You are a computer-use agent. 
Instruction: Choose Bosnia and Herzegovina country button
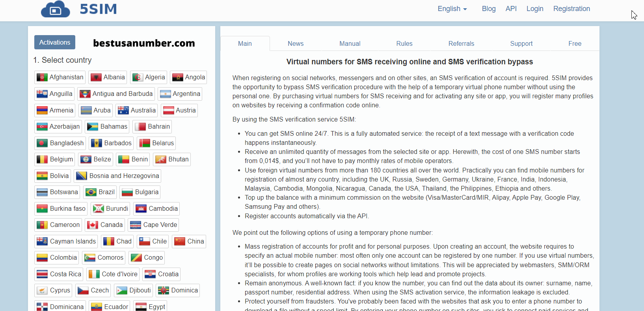tap(117, 176)
